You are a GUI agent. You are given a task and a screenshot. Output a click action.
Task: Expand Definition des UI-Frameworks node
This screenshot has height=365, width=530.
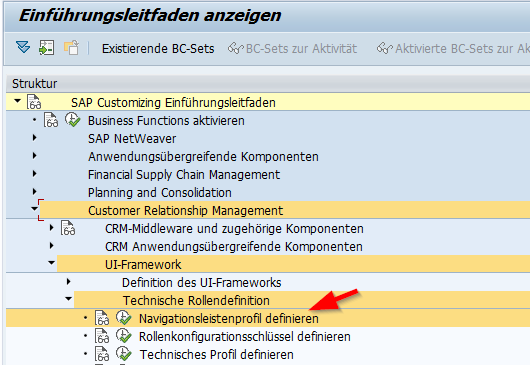pyautogui.click(x=69, y=282)
